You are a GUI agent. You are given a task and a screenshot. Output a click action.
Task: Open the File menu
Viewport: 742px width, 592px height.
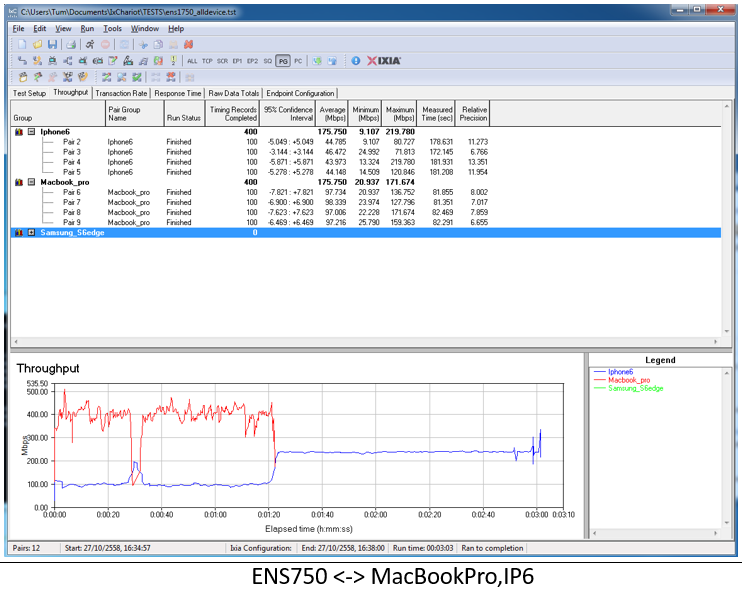click(18, 29)
